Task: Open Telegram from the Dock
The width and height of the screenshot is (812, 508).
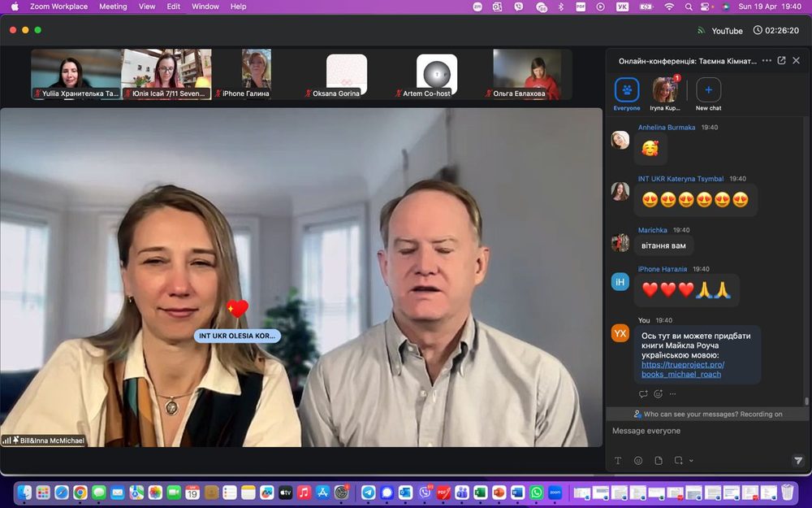Action: (x=369, y=492)
